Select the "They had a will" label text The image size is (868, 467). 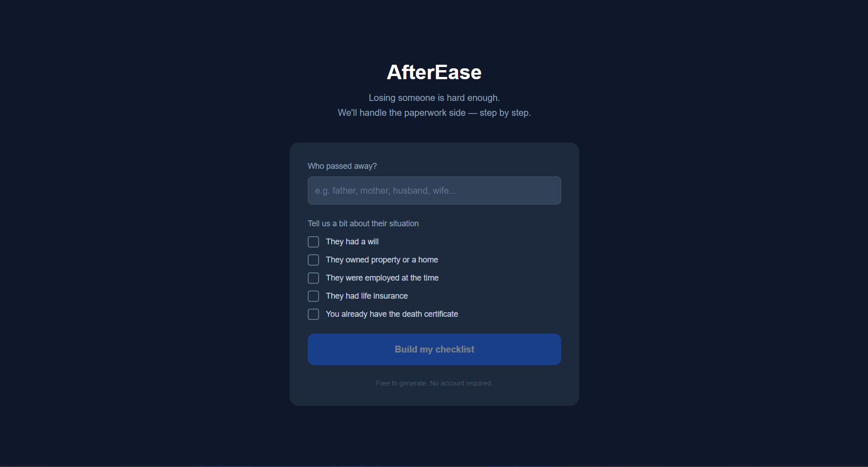point(352,242)
